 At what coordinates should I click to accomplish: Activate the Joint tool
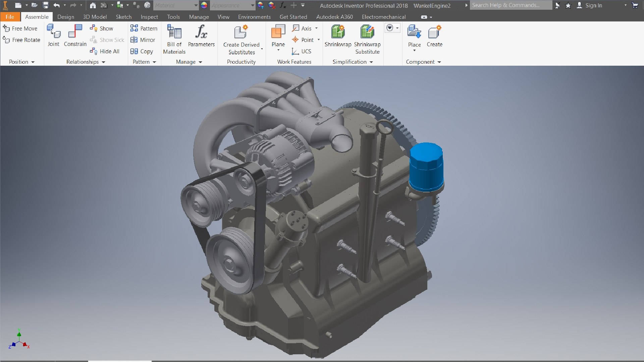(x=54, y=35)
